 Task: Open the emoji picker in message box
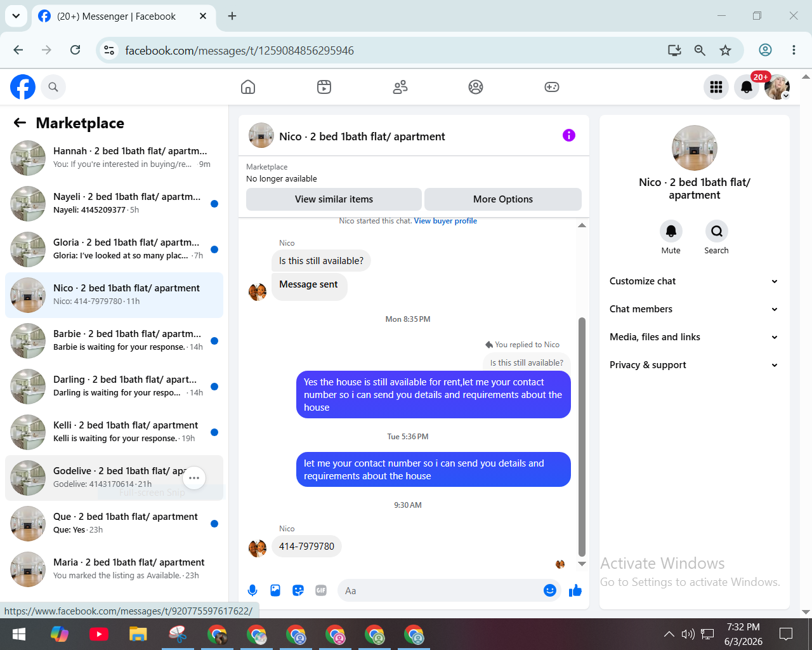point(550,591)
